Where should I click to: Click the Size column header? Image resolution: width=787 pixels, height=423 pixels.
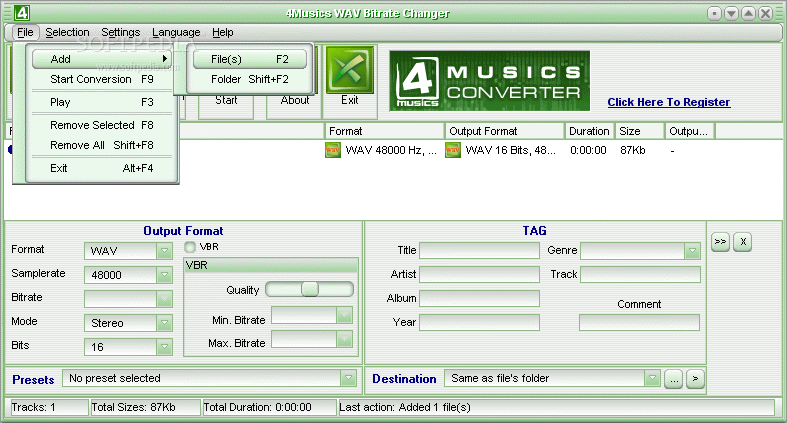(640, 131)
